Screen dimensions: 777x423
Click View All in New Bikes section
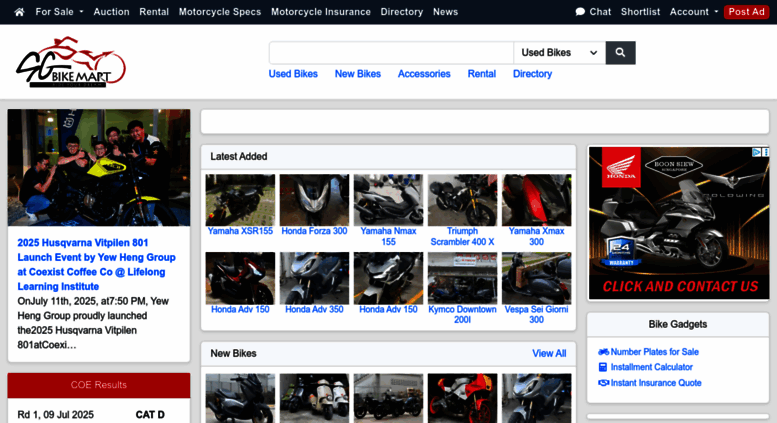549,354
